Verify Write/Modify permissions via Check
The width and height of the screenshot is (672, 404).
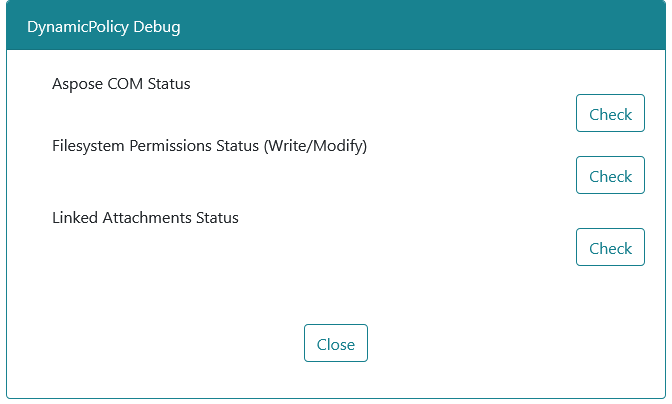click(x=610, y=175)
